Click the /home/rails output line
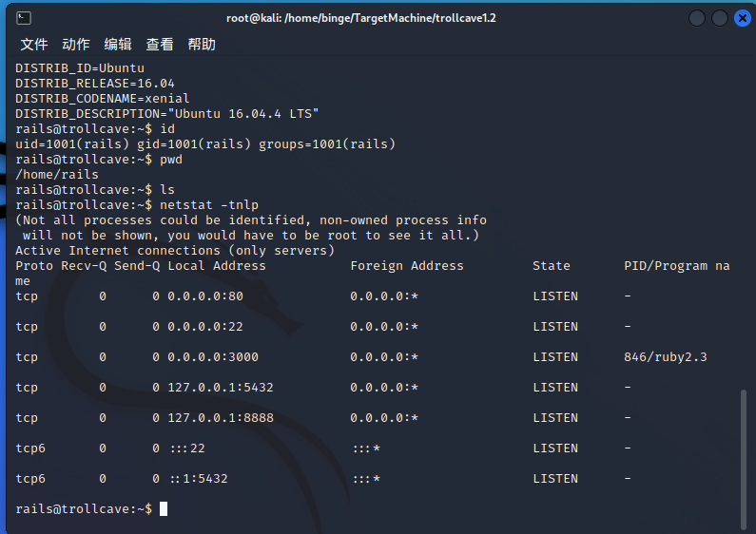 57,175
